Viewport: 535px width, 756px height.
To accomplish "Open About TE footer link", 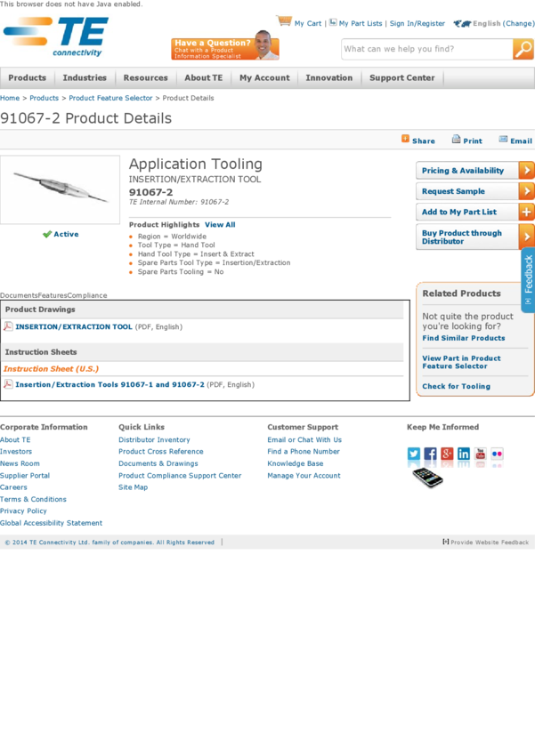I will [15, 439].
